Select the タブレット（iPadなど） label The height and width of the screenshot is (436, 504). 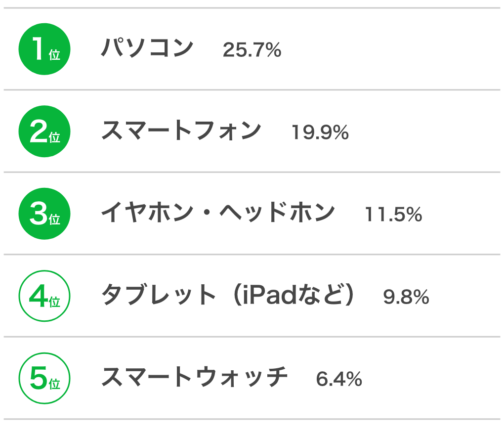[228, 295]
